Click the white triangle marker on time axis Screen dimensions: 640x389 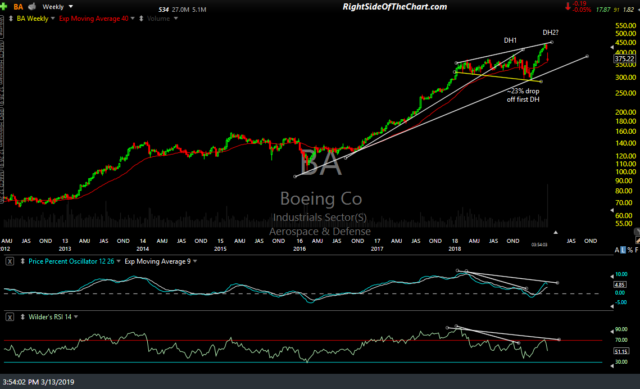(x=556, y=232)
